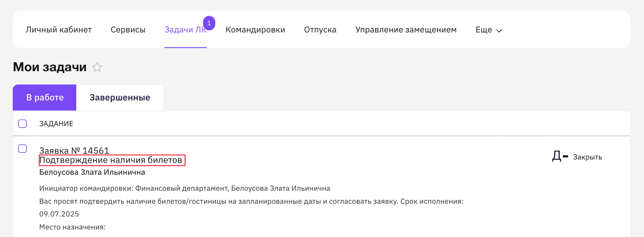Open the Личный кабинет menu item
Screen dimensions: 644x237
click(x=59, y=30)
